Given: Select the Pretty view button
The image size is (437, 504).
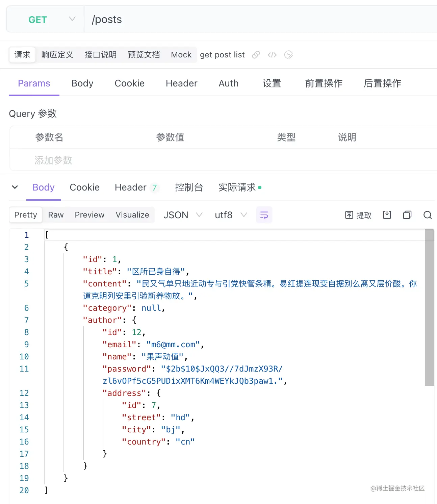Looking at the screenshot, I should (26, 215).
